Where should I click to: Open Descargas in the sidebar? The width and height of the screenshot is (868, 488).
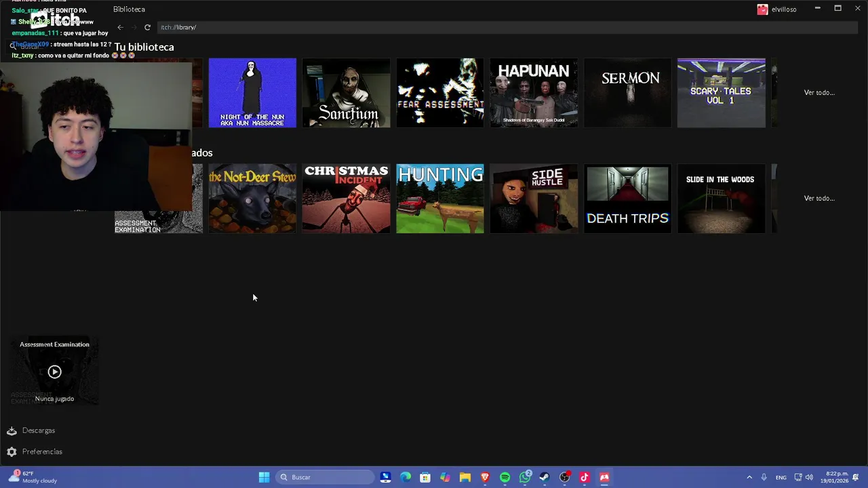click(39, 430)
